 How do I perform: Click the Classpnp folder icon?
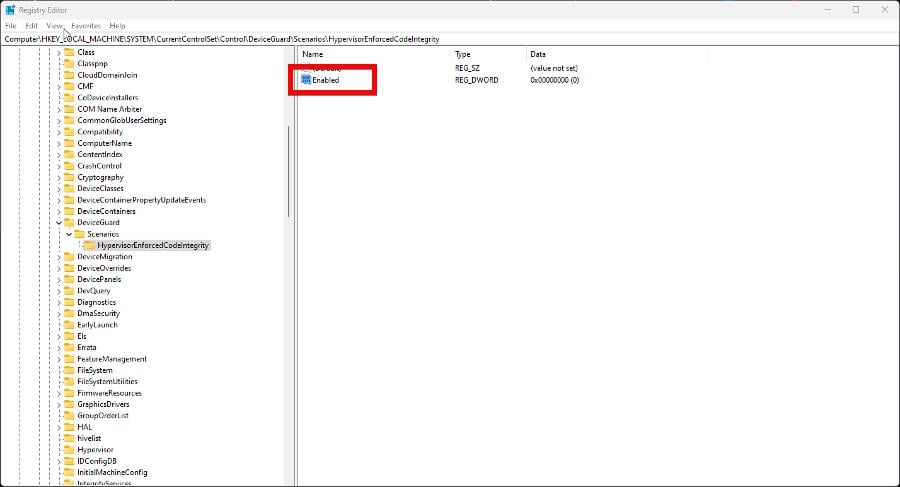click(69, 64)
